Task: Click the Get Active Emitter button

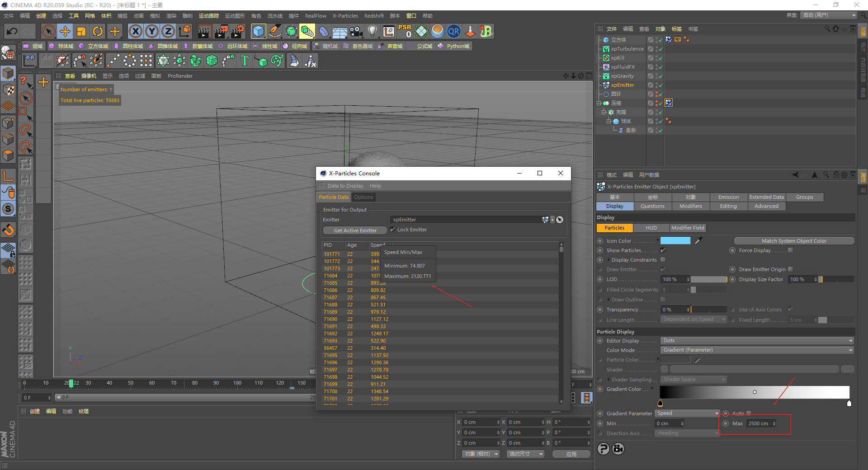Action: click(x=355, y=230)
